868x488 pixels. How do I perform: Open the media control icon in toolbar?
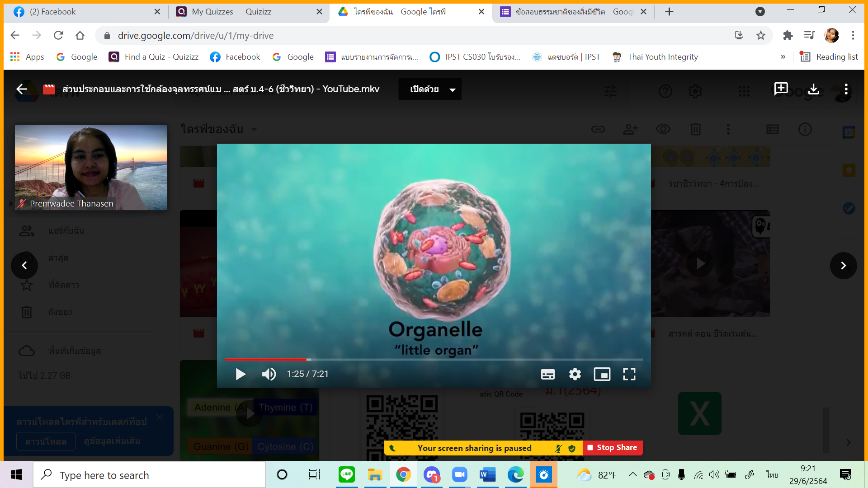click(x=809, y=35)
